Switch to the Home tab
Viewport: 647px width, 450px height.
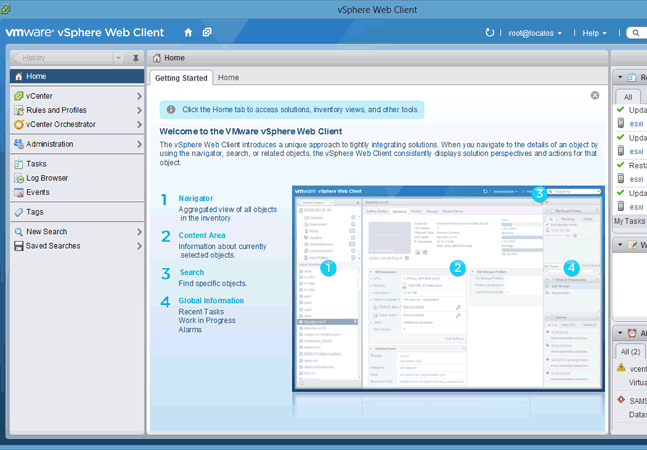click(228, 78)
